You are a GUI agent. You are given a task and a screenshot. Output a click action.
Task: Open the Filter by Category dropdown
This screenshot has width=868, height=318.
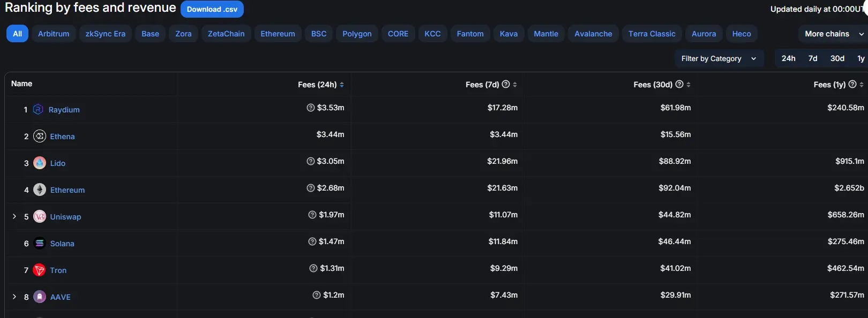point(719,58)
